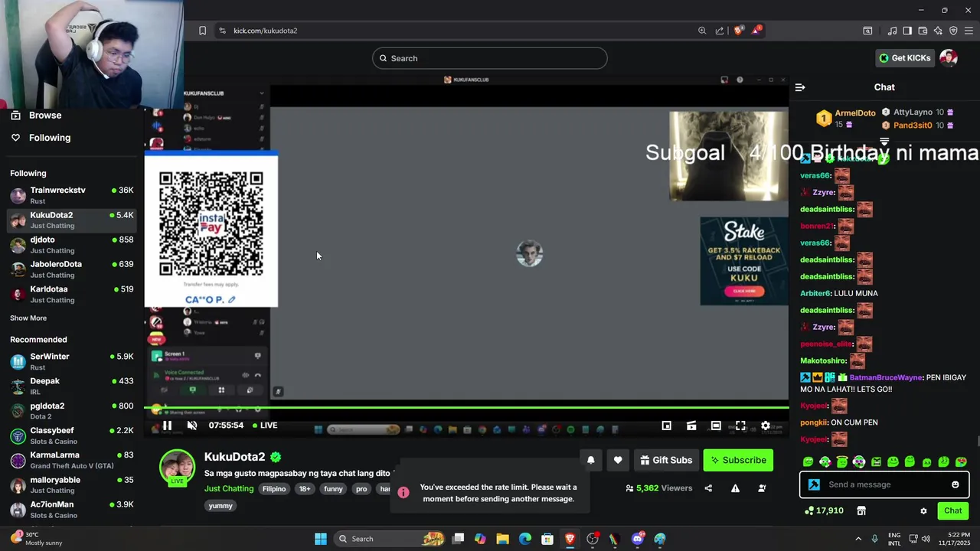This screenshot has width=980, height=551.
Task: Open Leo AI sparkle icon
Action: coord(938,31)
